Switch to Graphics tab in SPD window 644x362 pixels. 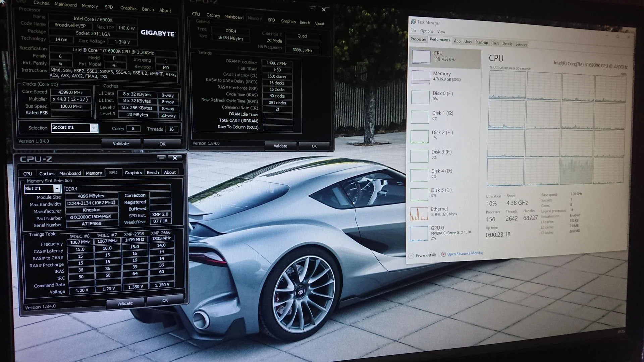[133, 173]
